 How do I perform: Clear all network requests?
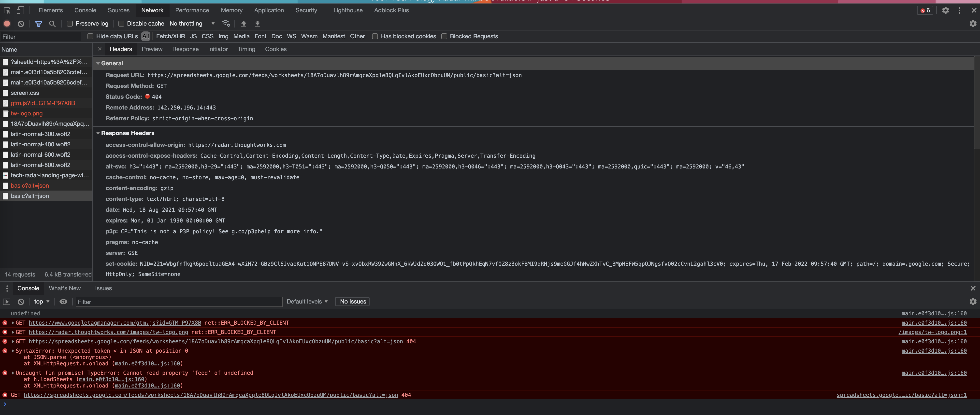point(21,23)
